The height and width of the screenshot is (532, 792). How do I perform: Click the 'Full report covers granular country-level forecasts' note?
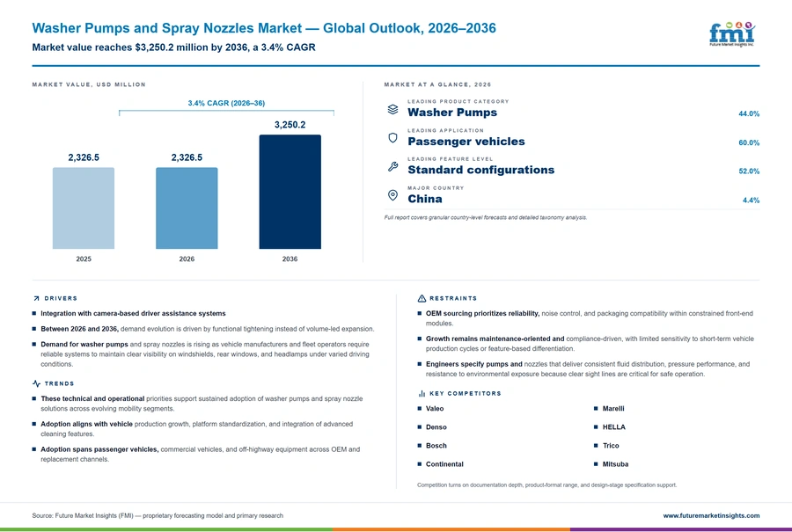pyautogui.click(x=486, y=217)
